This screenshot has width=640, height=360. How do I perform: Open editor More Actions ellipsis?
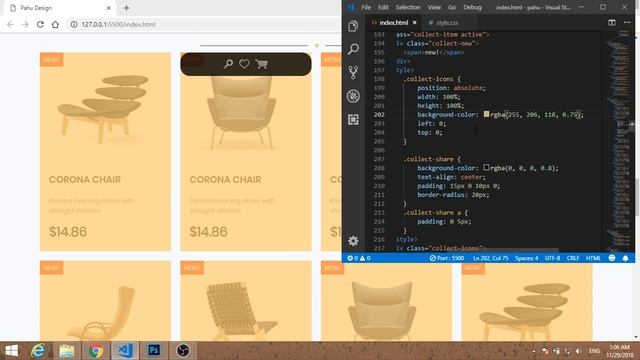[x=627, y=22]
